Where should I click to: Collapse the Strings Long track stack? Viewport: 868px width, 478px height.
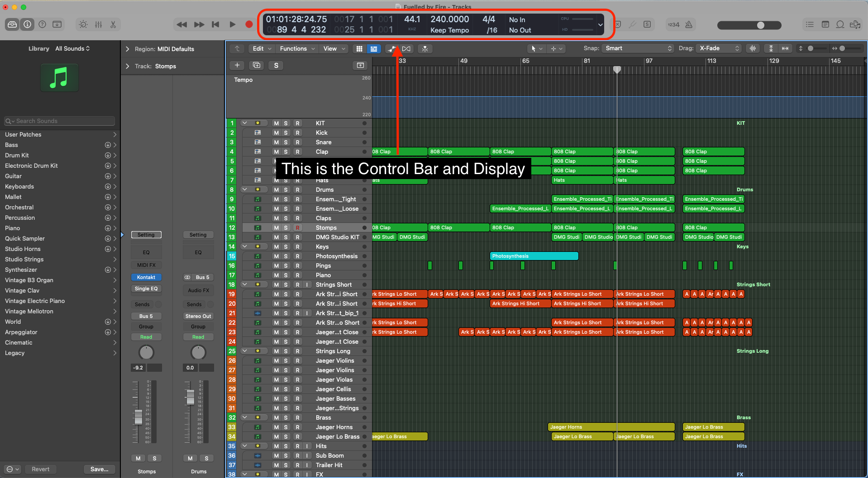[245, 351]
